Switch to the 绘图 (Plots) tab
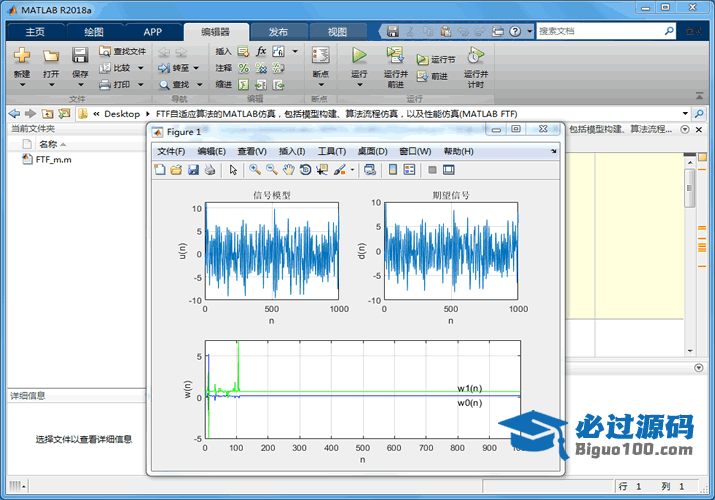The image size is (715, 500). pos(94,32)
